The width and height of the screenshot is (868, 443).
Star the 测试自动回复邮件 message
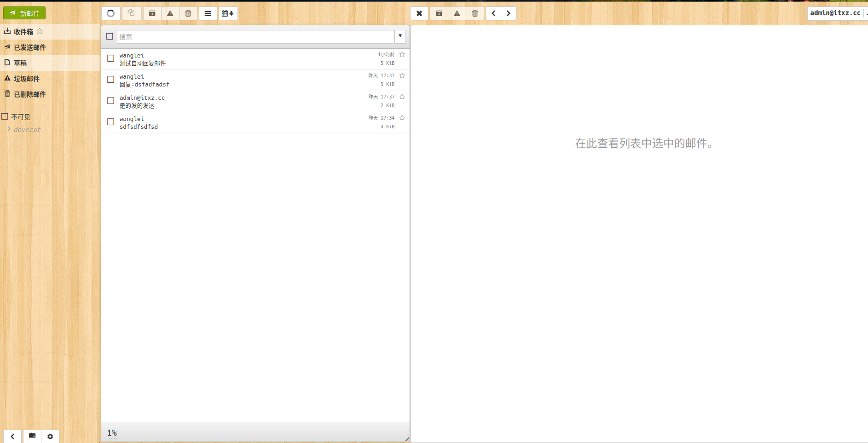click(402, 54)
